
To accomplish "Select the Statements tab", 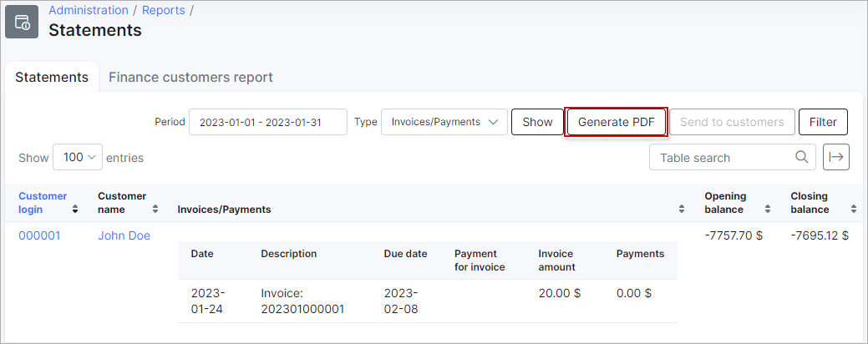I will pyautogui.click(x=52, y=77).
